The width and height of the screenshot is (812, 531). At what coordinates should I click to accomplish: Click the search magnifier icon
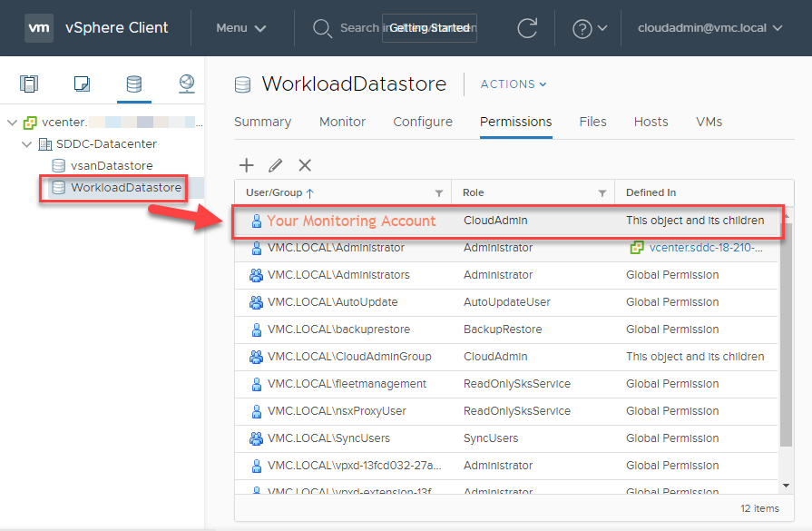[x=322, y=28]
